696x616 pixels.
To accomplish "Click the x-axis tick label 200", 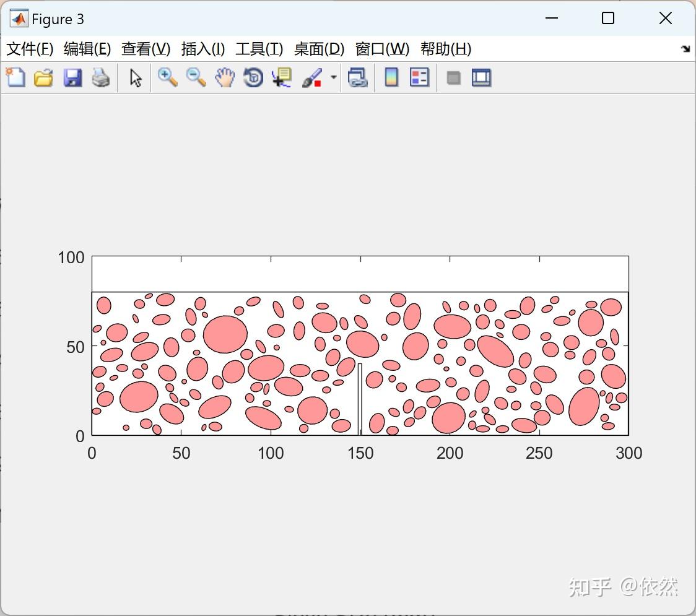I will (450, 453).
